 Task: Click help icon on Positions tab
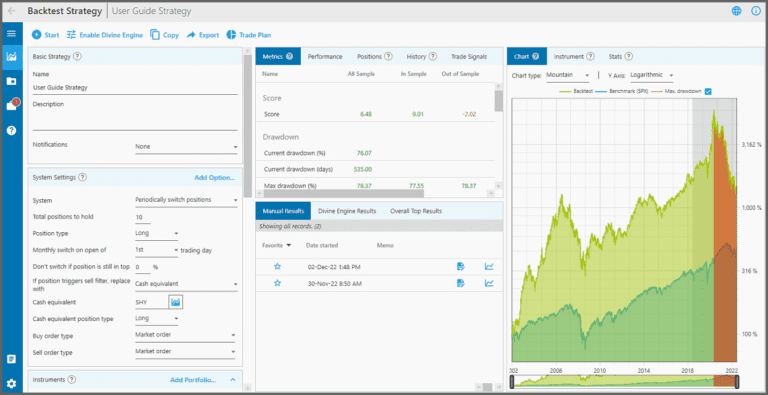(388, 56)
